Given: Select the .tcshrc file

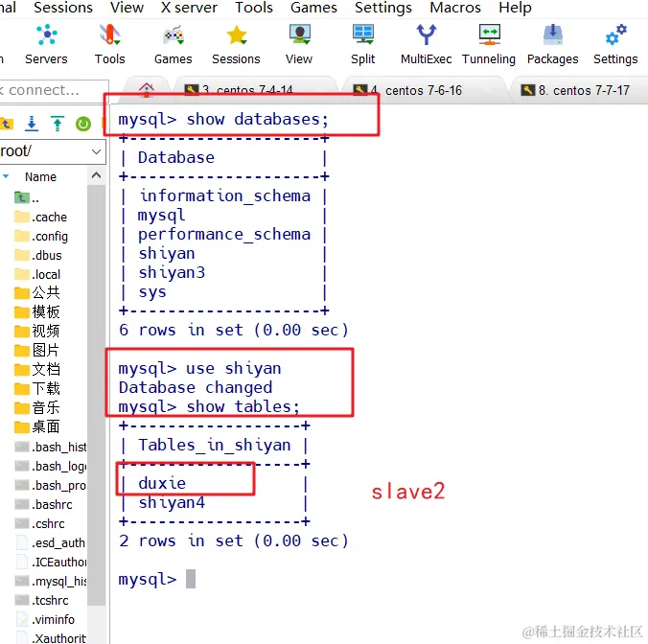Looking at the screenshot, I should pyautogui.click(x=42, y=600).
